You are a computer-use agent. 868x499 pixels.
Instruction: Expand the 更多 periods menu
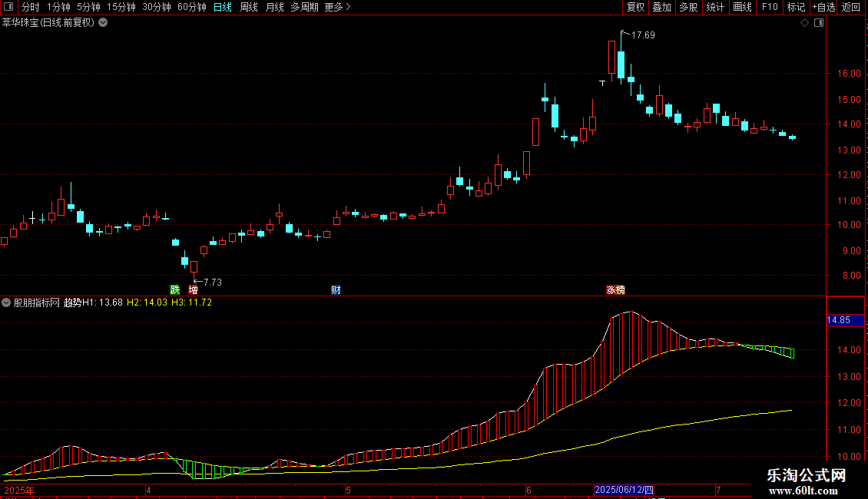(x=337, y=7)
